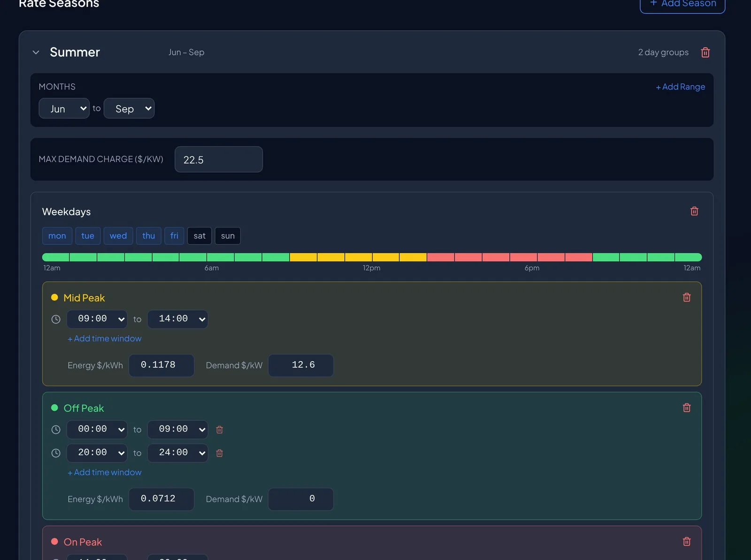Remove the Off Peak period trash icon
Image resolution: width=751 pixels, height=560 pixels.
(687, 408)
